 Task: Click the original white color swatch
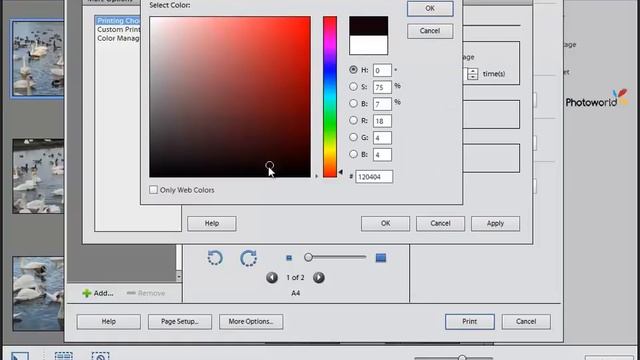pos(369,45)
